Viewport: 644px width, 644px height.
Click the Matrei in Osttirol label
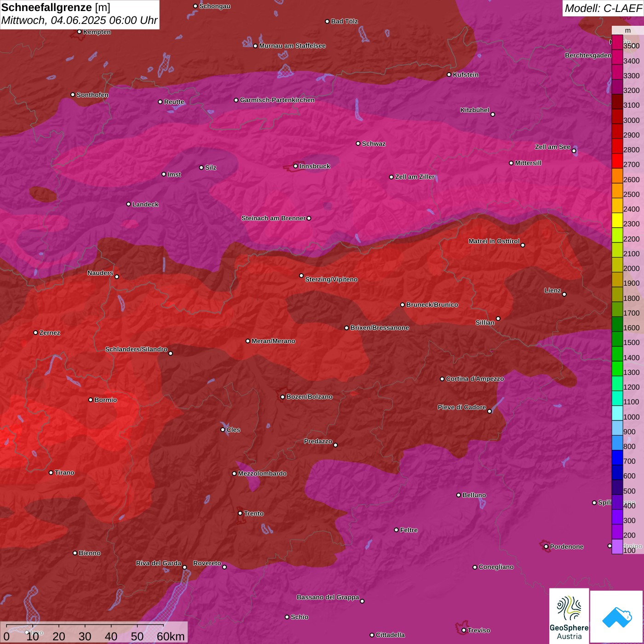pyautogui.click(x=494, y=241)
